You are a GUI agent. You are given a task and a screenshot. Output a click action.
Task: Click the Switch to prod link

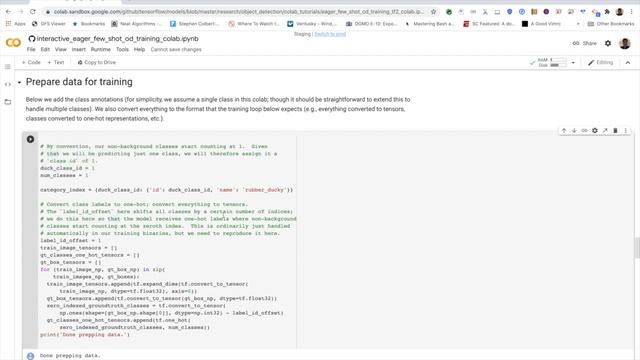(330, 34)
